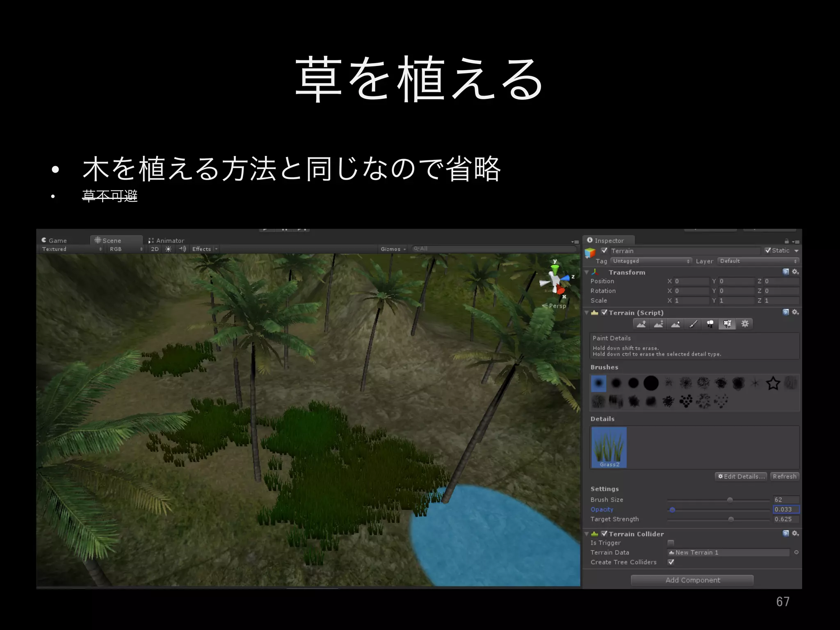Screen dimensions: 840x630
Task: Uncheck Create Tree Colliders
Action: tap(671, 562)
